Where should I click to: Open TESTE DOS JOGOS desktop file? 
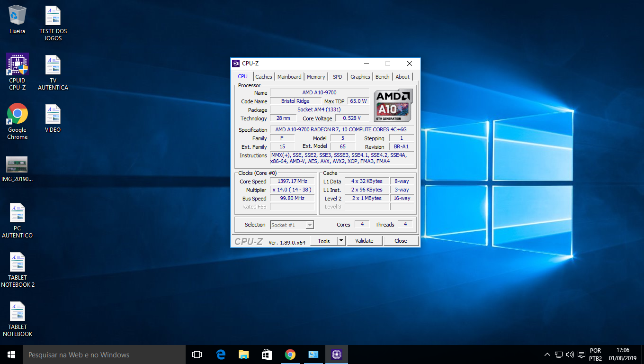click(x=53, y=24)
